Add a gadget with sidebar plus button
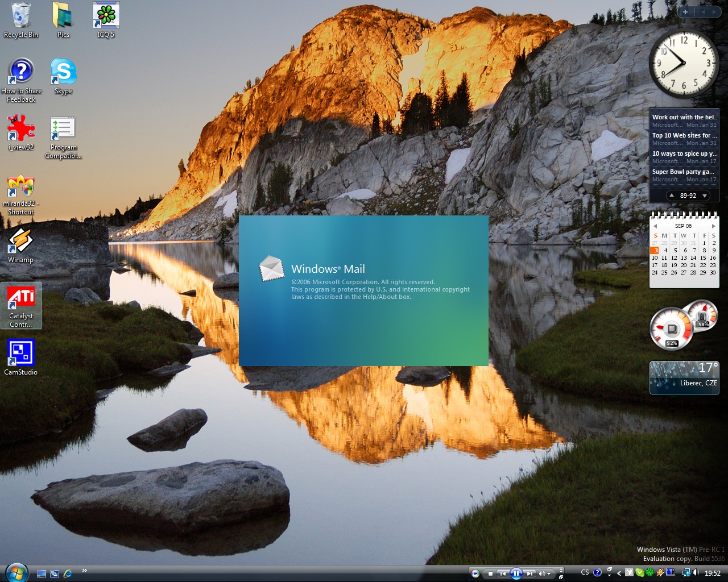Image resolution: width=728 pixels, height=582 pixels. coord(685,11)
